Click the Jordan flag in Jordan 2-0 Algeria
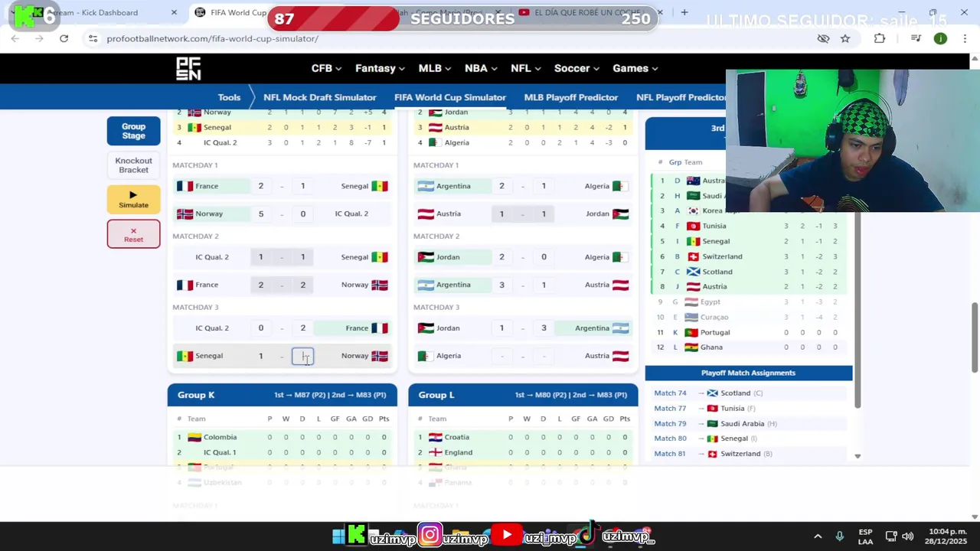The height and width of the screenshot is (551, 980). tap(426, 257)
